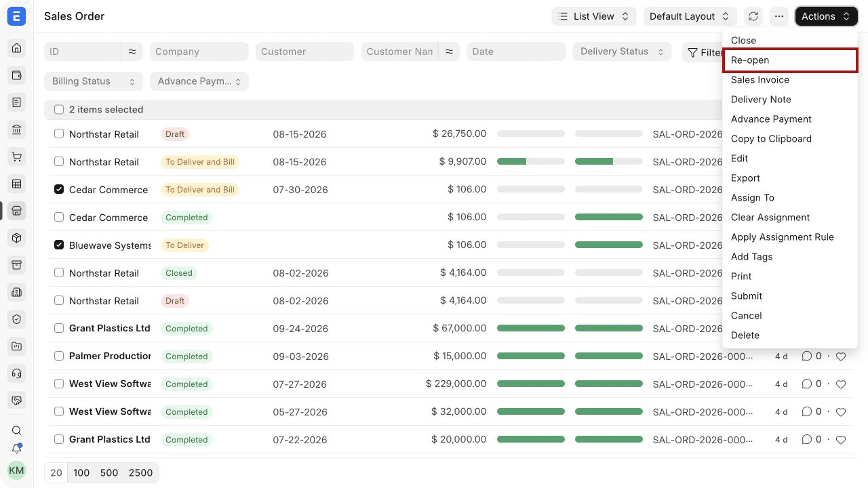Screen dimensions: 868x488
Task: Set page size to 100
Action: tap(81, 473)
